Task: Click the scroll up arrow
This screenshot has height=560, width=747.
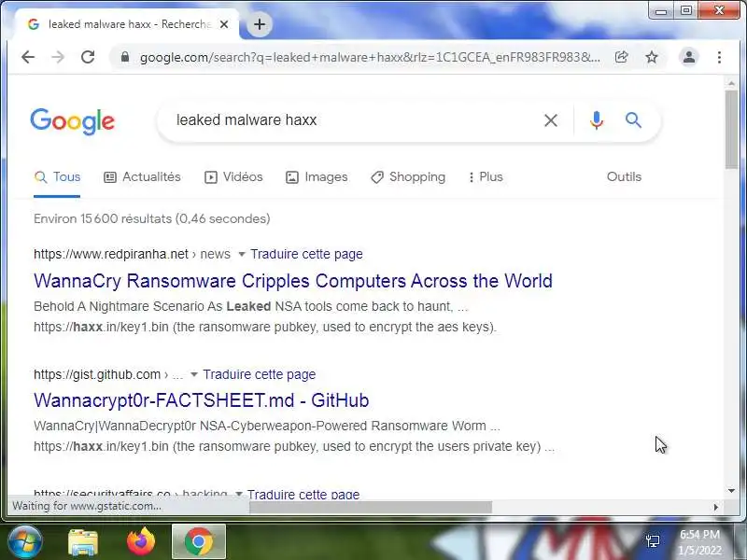Action: click(731, 83)
